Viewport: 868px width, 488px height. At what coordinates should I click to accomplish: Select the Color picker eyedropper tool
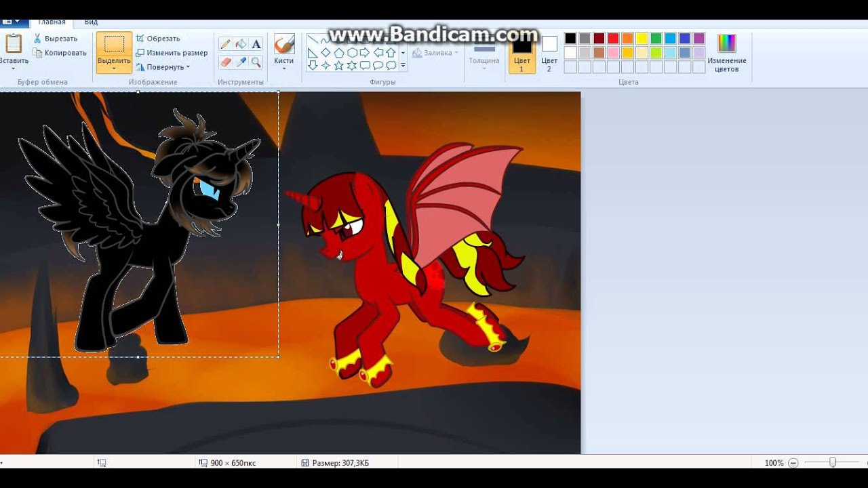[241, 62]
